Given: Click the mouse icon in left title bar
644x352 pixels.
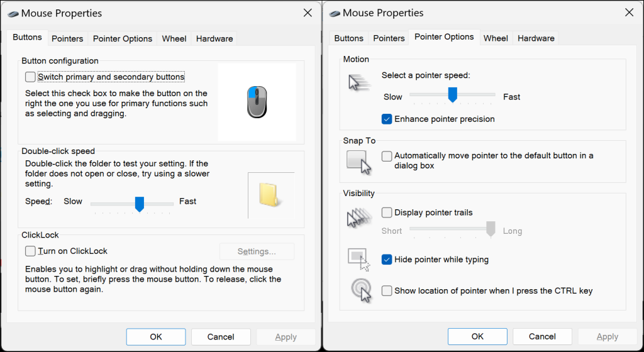Looking at the screenshot, I should point(12,13).
